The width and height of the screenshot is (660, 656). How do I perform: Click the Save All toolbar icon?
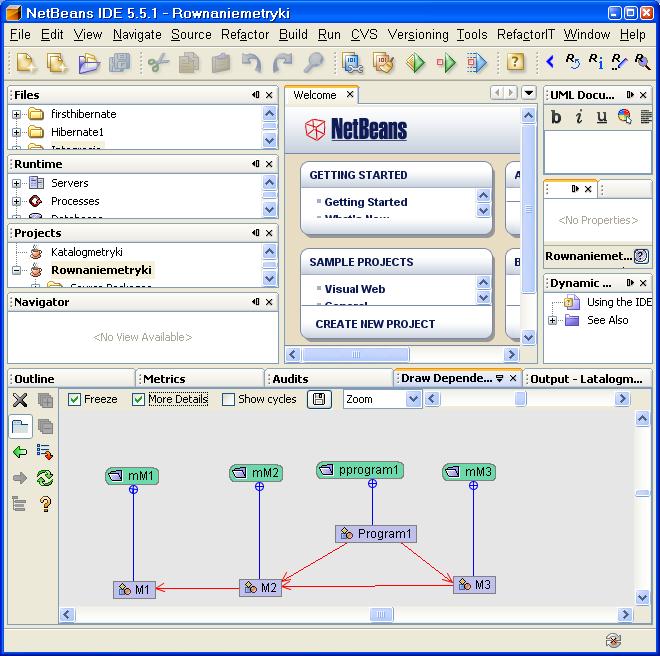click(120, 62)
